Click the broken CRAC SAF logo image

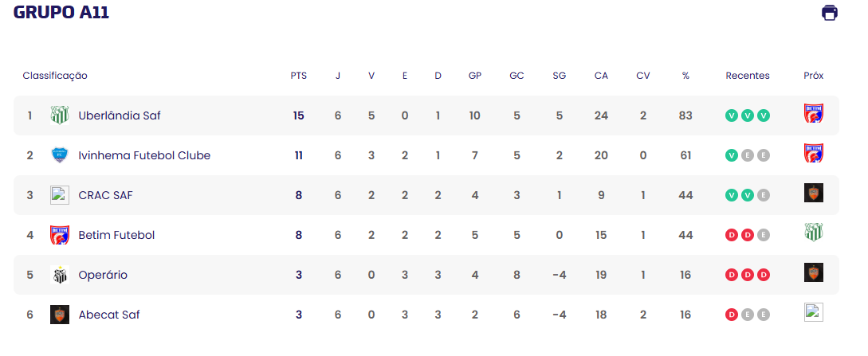(x=59, y=195)
